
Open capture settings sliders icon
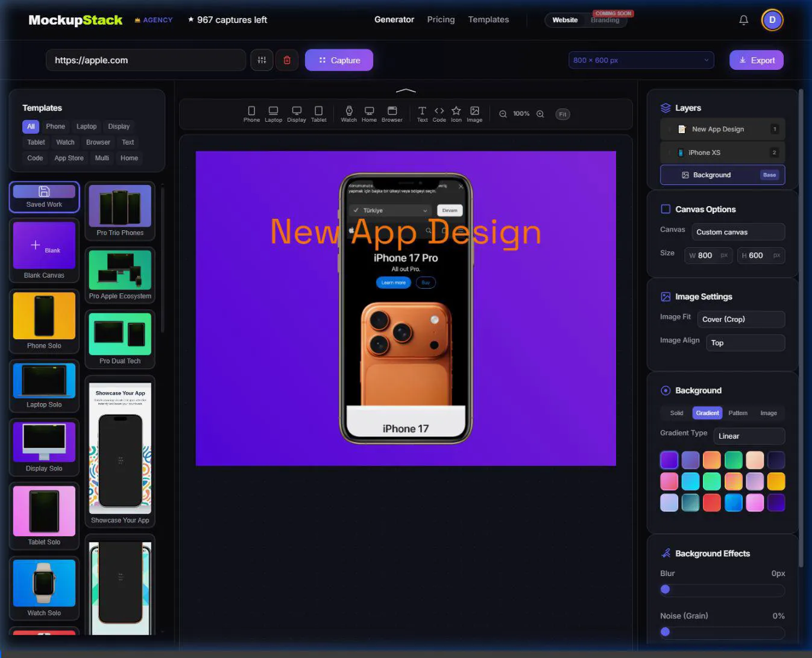pos(262,60)
